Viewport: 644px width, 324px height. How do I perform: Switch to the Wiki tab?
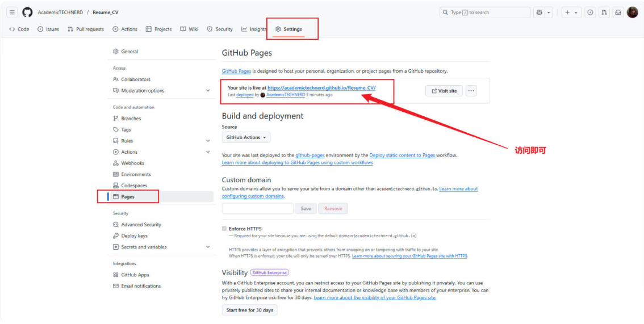(189, 29)
